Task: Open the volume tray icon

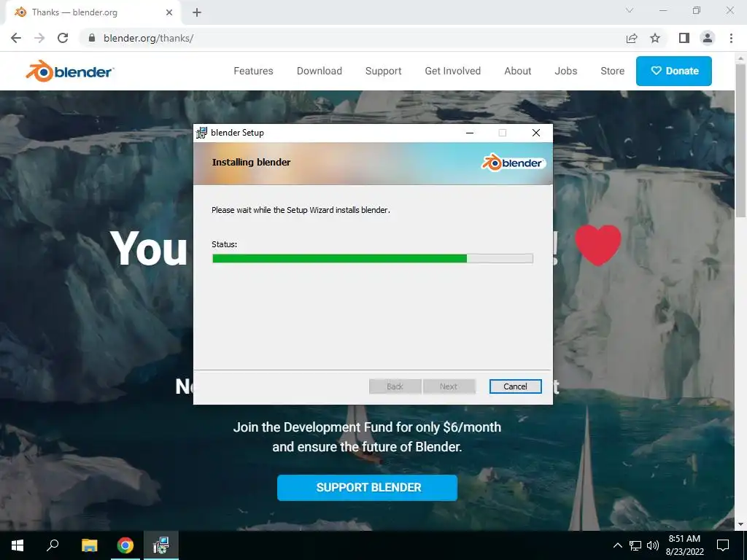Action: tap(653, 545)
